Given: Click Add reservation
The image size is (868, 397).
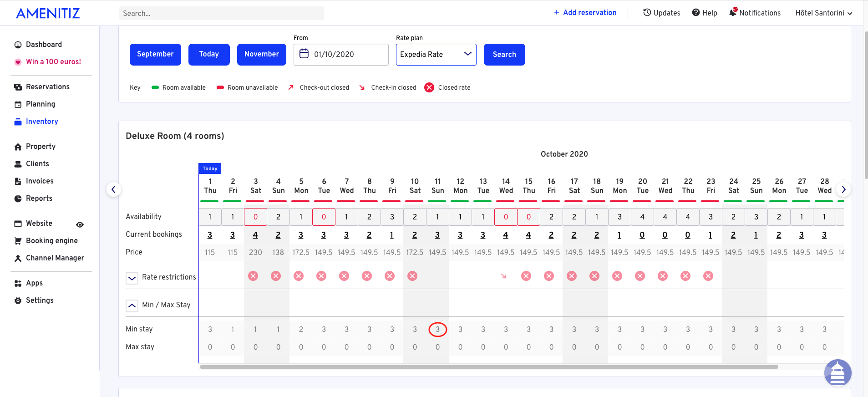Looking at the screenshot, I should 585,12.
